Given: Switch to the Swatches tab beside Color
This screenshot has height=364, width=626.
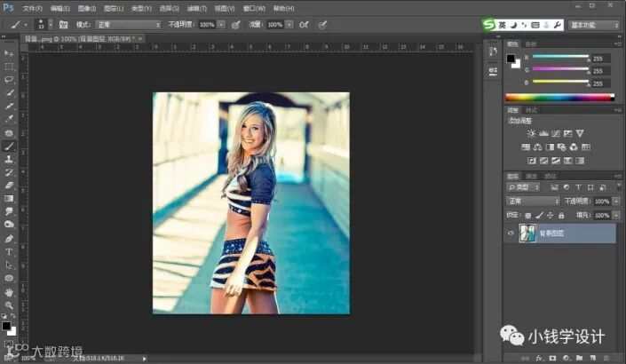Looking at the screenshot, I should (531, 44).
